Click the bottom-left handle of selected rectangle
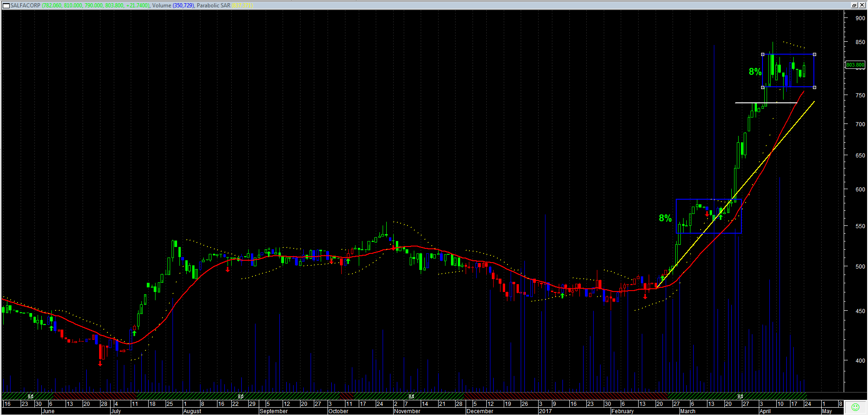This screenshot has width=868, height=415. (763, 87)
